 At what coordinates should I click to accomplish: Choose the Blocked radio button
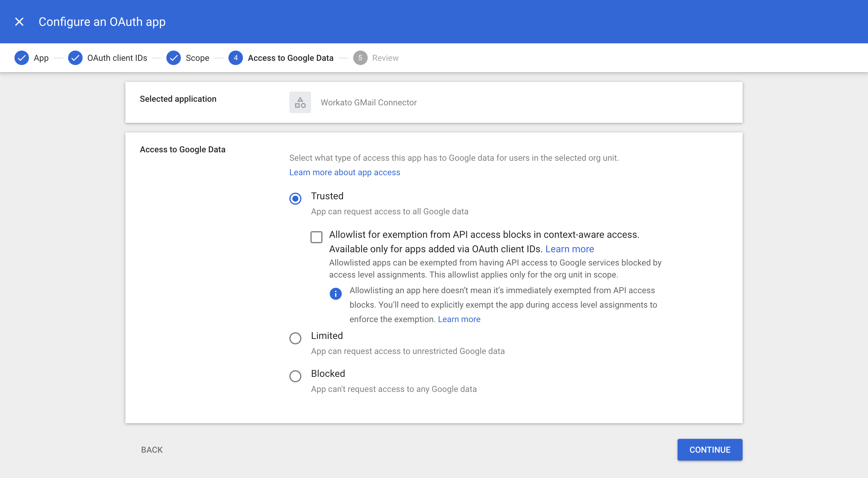295,376
